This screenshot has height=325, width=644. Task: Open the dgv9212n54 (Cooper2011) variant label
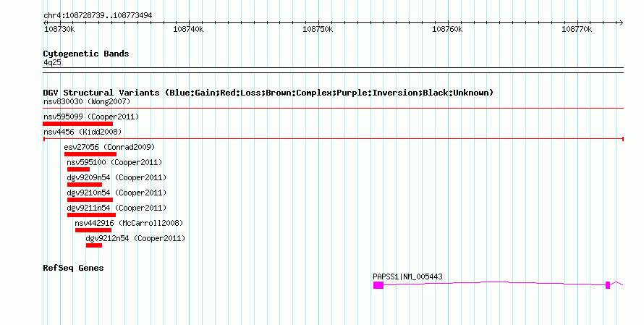coord(135,238)
